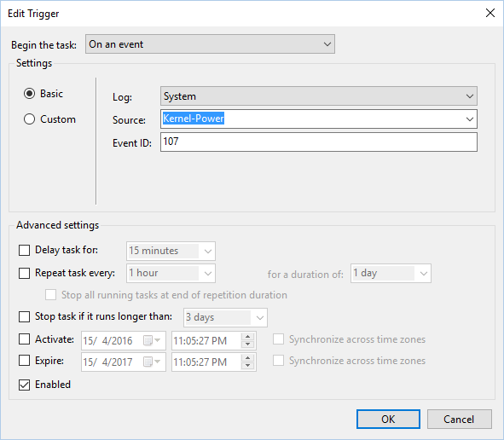Check Stop task if it runs longer than

[25, 316]
